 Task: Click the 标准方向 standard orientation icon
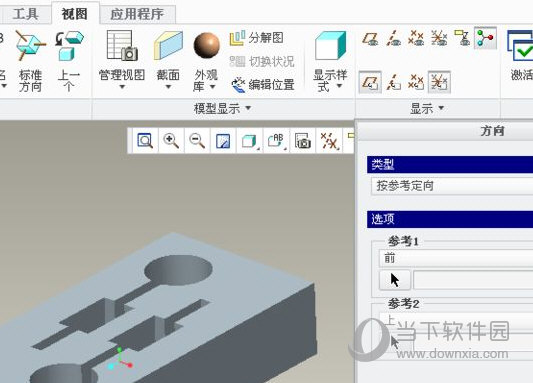(x=30, y=45)
